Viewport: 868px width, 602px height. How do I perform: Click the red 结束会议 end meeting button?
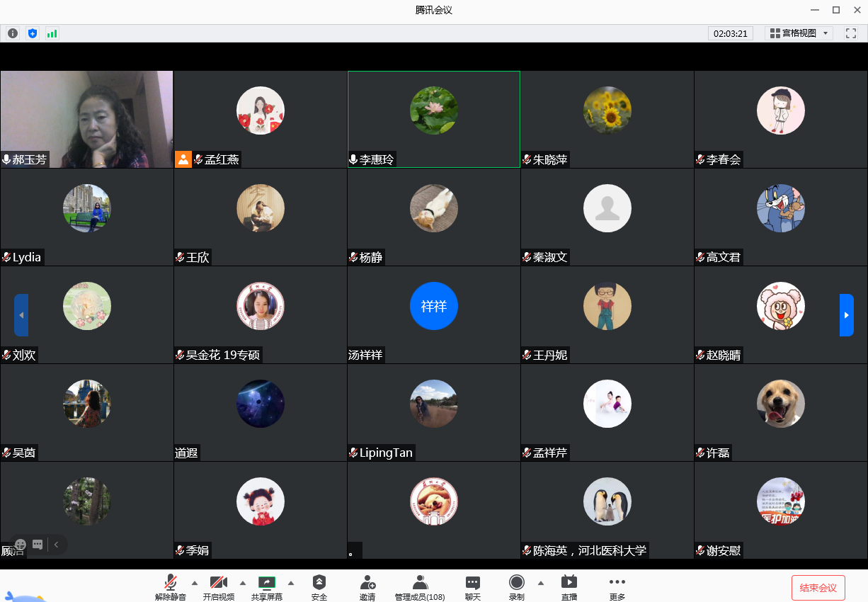[818, 588]
